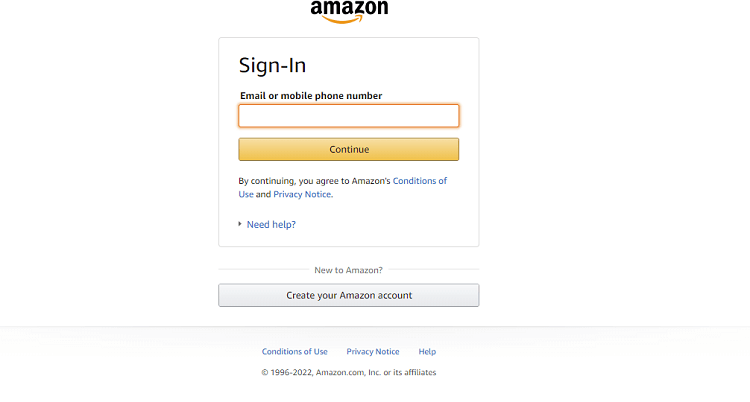This screenshot has width=750, height=402.
Task: Click the orange smile arrow under amazon wordmark
Action: pos(349,19)
